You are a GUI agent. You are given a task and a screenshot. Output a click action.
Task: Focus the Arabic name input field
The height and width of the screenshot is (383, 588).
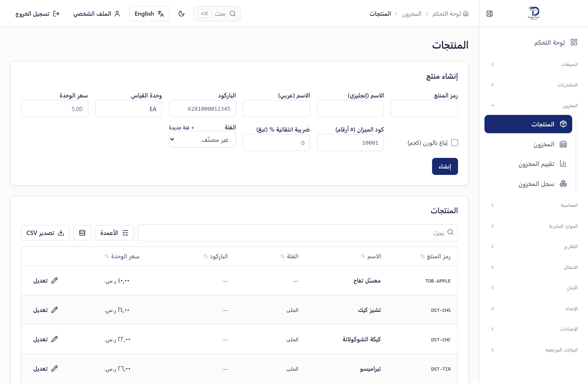click(x=277, y=109)
